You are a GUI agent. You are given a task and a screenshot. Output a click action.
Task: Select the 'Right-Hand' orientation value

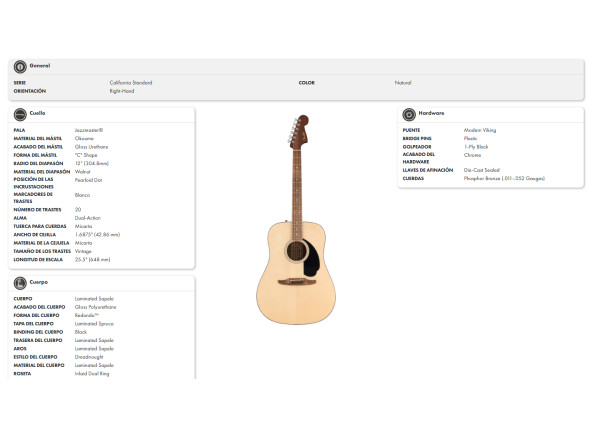[x=122, y=91]
